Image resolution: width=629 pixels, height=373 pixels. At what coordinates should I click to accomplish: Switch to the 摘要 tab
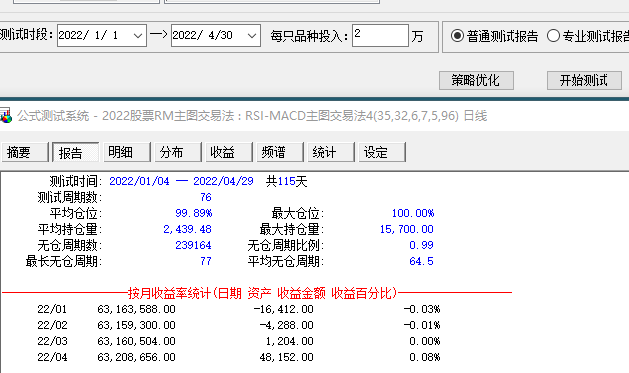pyautogui.click(x=25, y=152)
